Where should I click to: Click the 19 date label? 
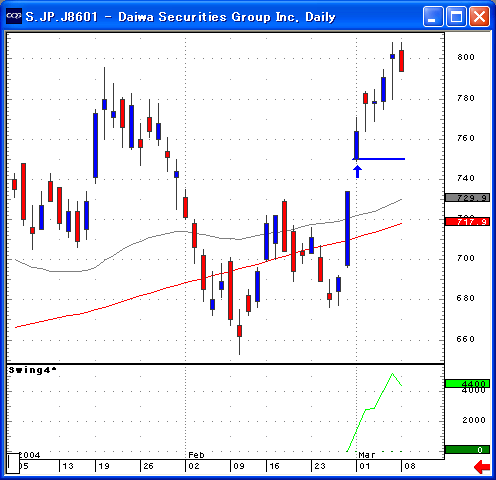[x=104, y=466]
